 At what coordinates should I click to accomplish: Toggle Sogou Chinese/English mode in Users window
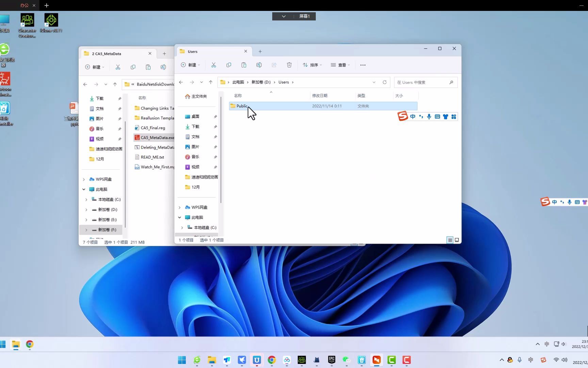pos(413,117)
